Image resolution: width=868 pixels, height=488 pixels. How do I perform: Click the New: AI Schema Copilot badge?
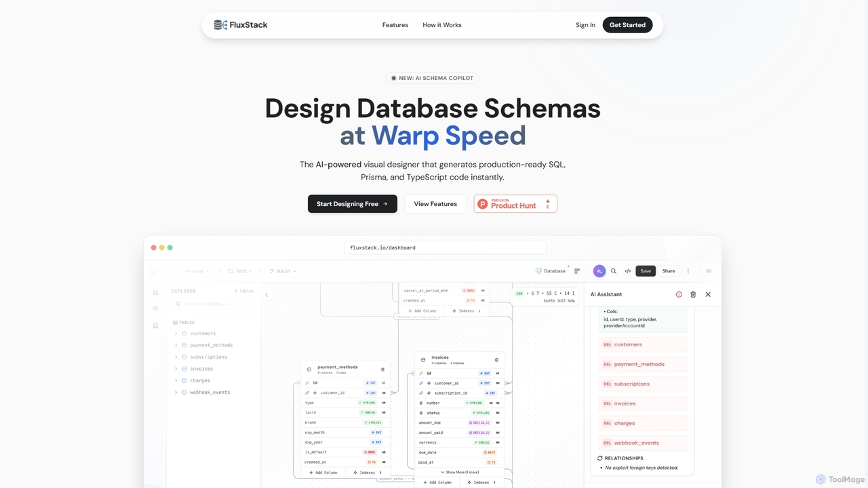[433, 78]
